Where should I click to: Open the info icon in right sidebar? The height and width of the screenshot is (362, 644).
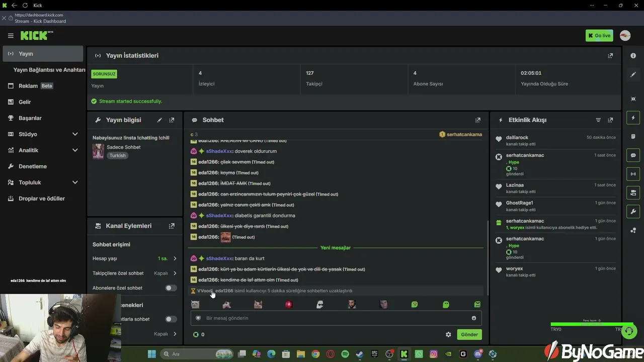pos(633,56)
